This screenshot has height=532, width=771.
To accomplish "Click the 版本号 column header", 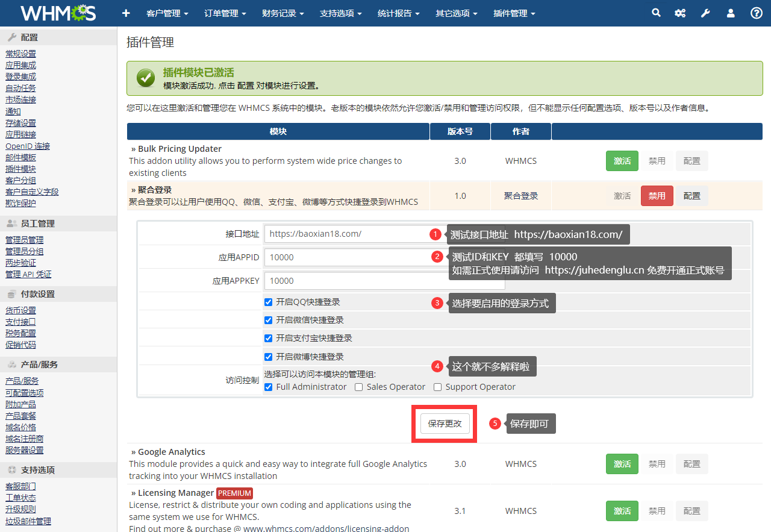I will tap(460, 131).
